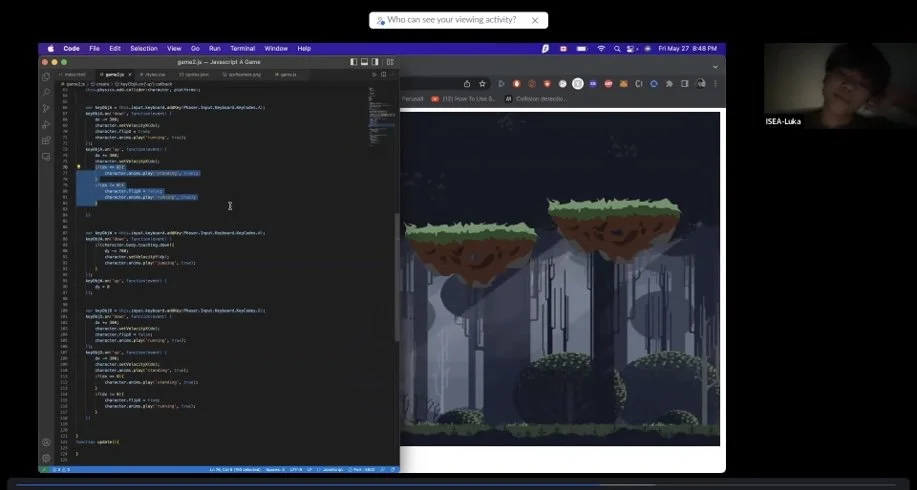917x490 pixels.
Task: Switch to the sprites.json editor tab
Action: (x=195, y=75)
